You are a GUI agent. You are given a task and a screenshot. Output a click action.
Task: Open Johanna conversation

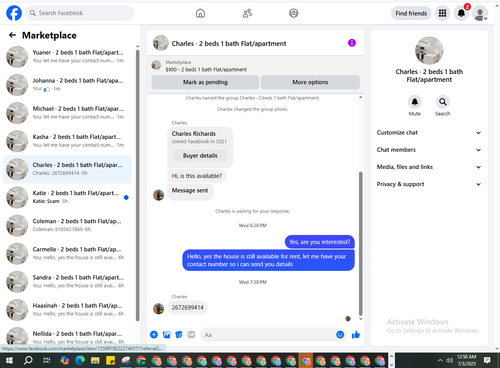[67, 85]
